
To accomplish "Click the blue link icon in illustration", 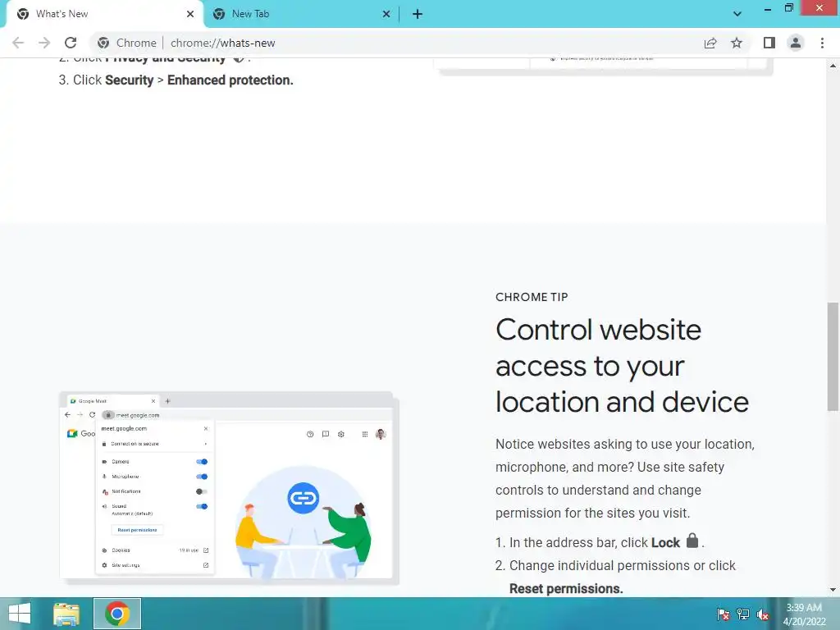I will tap(304, 498).
